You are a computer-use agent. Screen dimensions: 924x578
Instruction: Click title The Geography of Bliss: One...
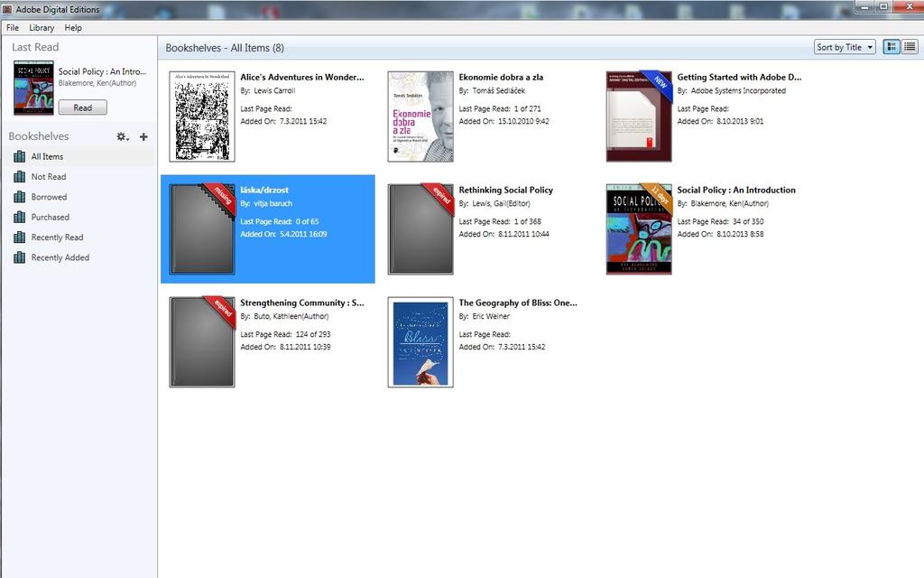(518, 303)
